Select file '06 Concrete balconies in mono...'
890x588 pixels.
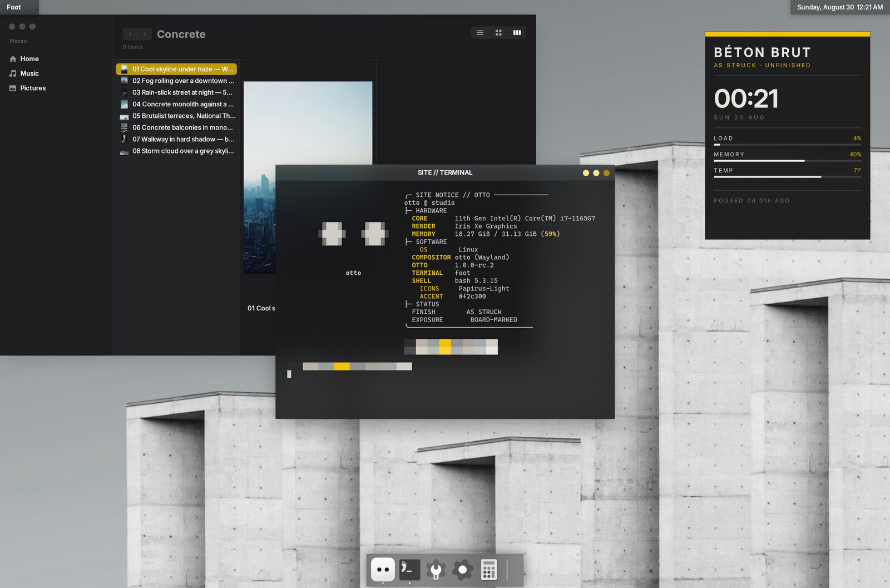[x=176, y=127]
